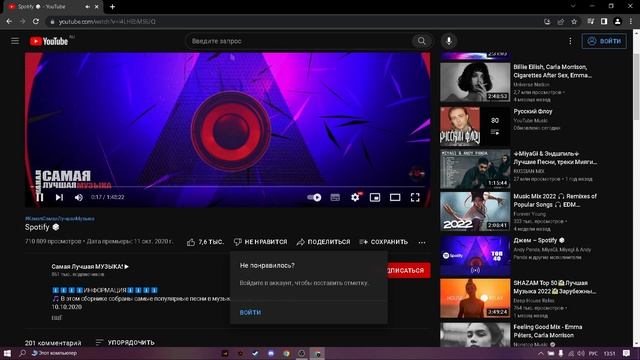This screenshot has height=360, width=640.
Task: Open Chrome three-dot menu
Action: pos(631,21)
